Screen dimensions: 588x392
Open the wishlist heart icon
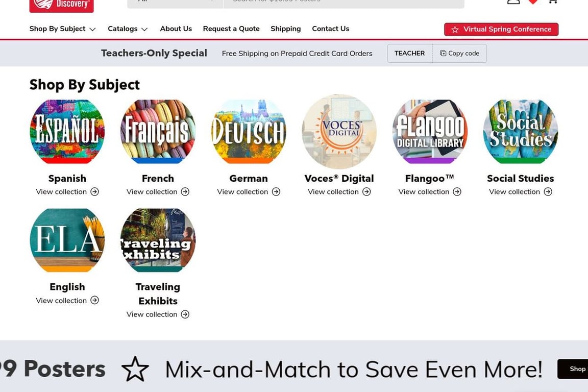(x=533, y=2)
